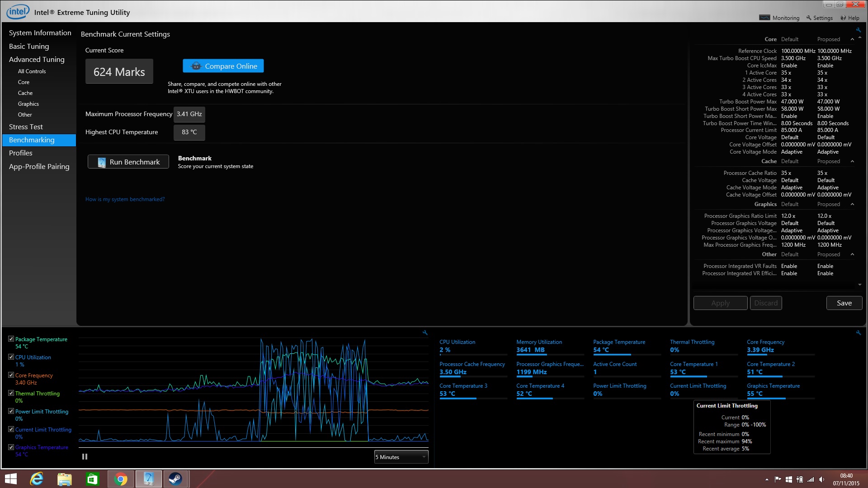The width and height of the screenshot is (868, 488).
Task: Click the Discard button
Action: (x=766, y=303)
